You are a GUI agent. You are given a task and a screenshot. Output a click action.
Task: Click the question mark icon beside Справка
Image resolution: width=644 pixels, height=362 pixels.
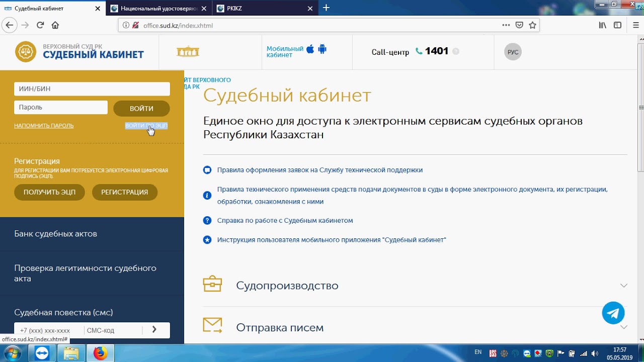pos(207,221)
